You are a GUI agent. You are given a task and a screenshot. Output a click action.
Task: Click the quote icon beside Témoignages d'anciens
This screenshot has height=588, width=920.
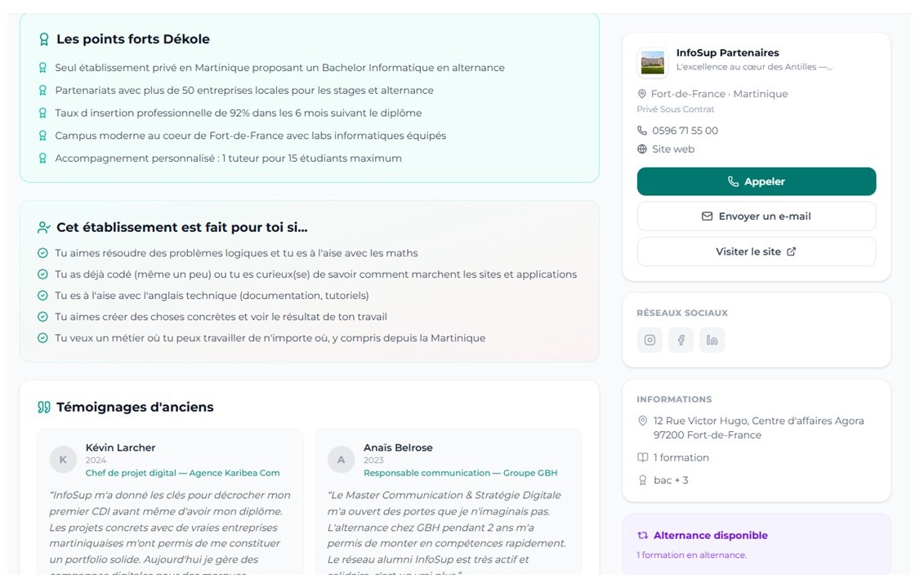click(x=44, y=408)
